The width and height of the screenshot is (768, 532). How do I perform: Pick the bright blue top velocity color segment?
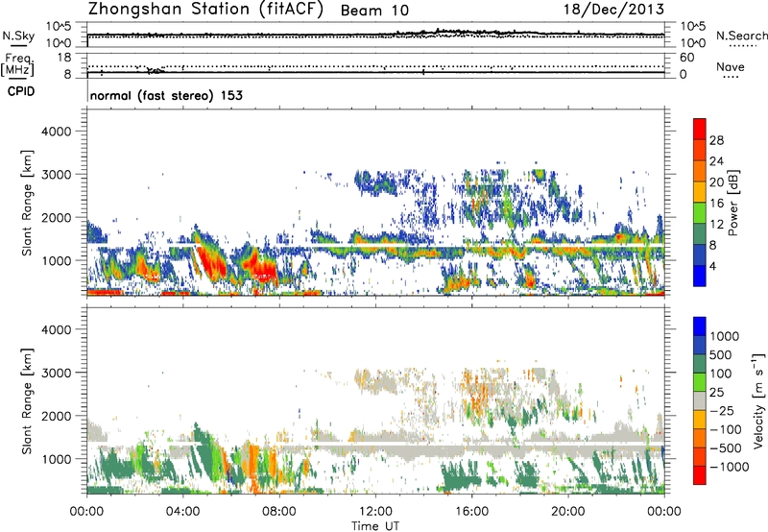700,326
